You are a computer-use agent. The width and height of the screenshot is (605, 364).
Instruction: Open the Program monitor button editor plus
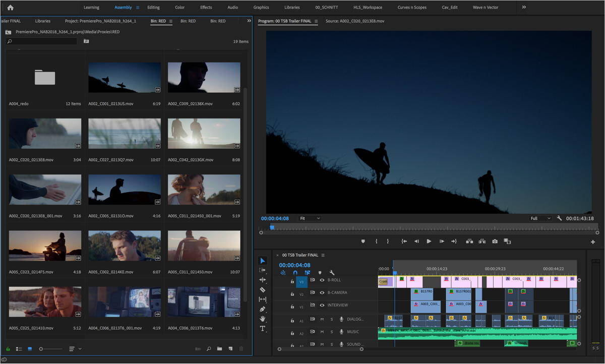click(x=593, y=242)
